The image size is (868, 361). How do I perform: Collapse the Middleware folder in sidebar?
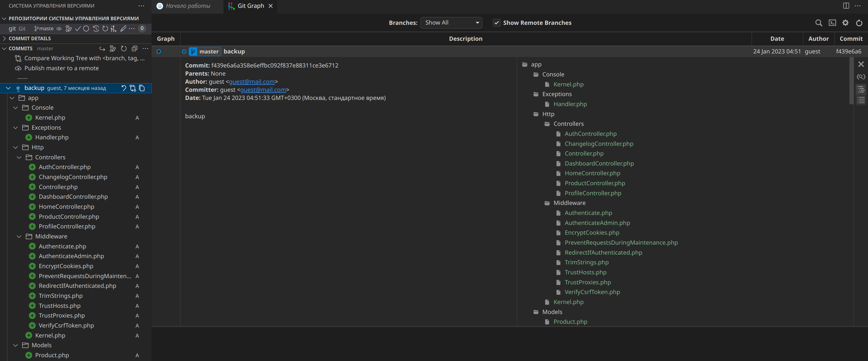point(19,237)
